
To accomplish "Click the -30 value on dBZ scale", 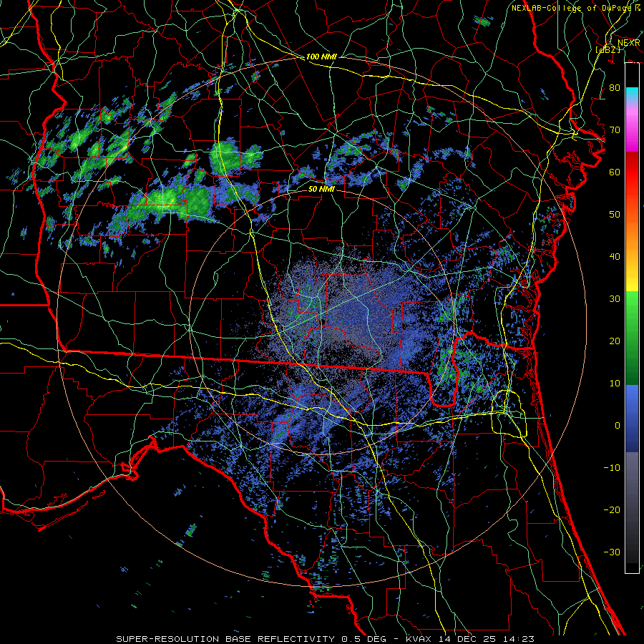I will pyautogui.click(x=612, y=552).
